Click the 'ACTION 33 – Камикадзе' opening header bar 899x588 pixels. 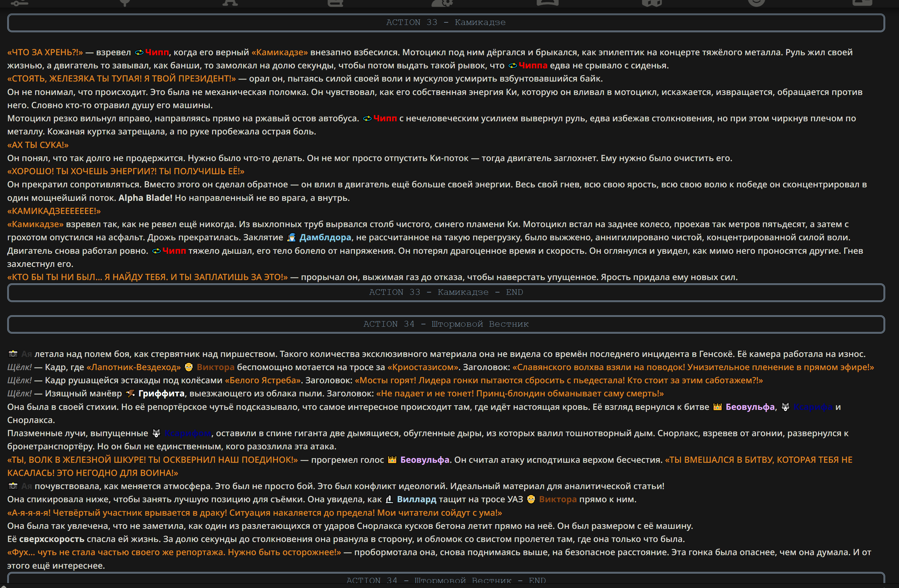[x=446, y=23]
